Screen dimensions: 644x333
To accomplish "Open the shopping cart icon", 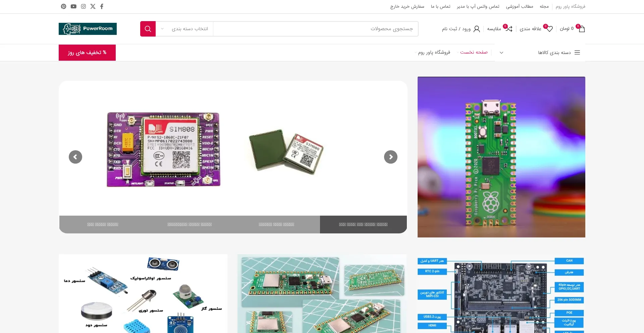I will 581,29.
